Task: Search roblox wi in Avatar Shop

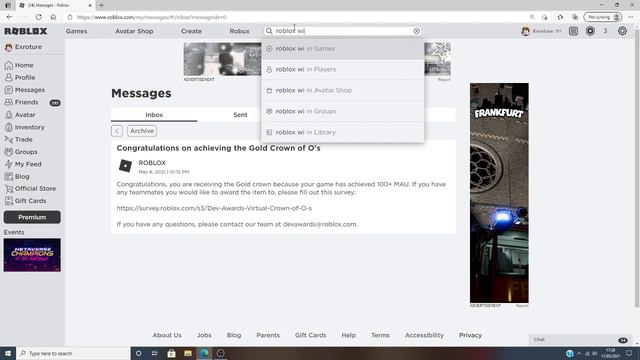Action: [342, 90]
